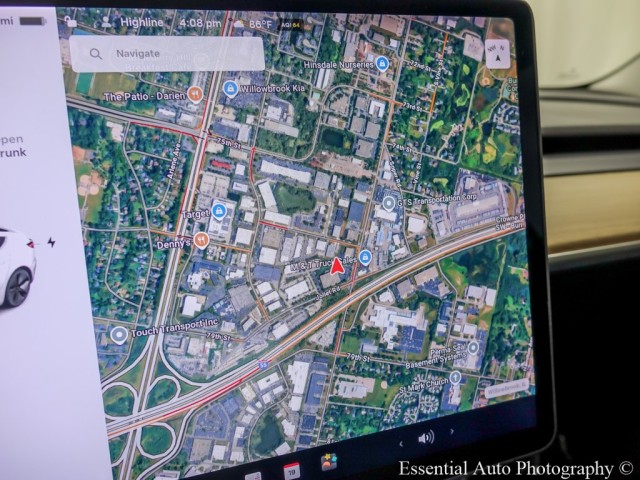This screenshot has height=480, width=640.
Task: Tap the 73rd St label
Action: 411,107
